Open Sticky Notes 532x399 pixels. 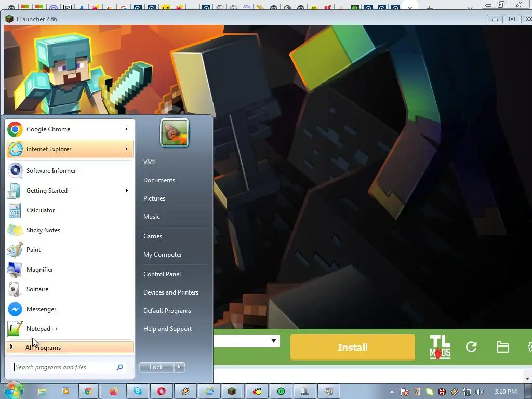70,230
